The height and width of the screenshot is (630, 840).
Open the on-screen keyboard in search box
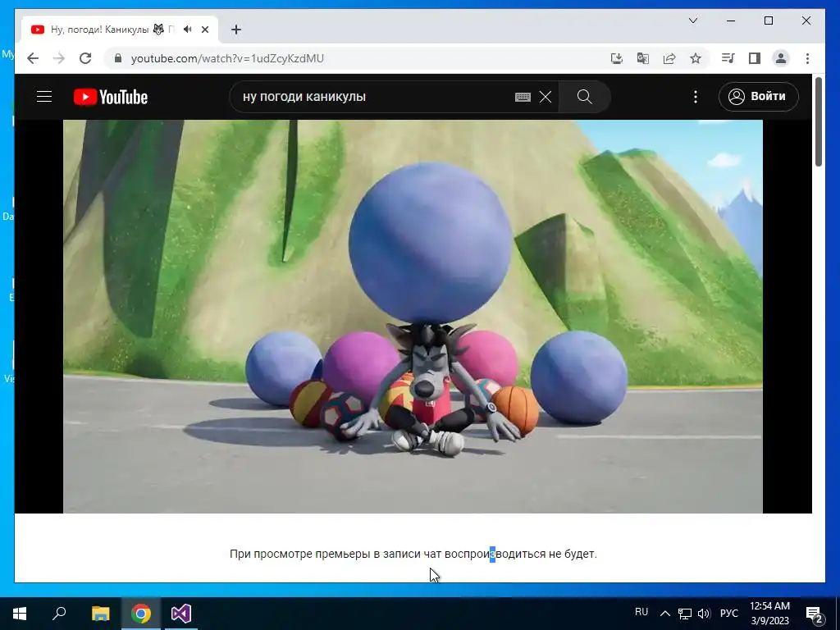tap(523, 97)
